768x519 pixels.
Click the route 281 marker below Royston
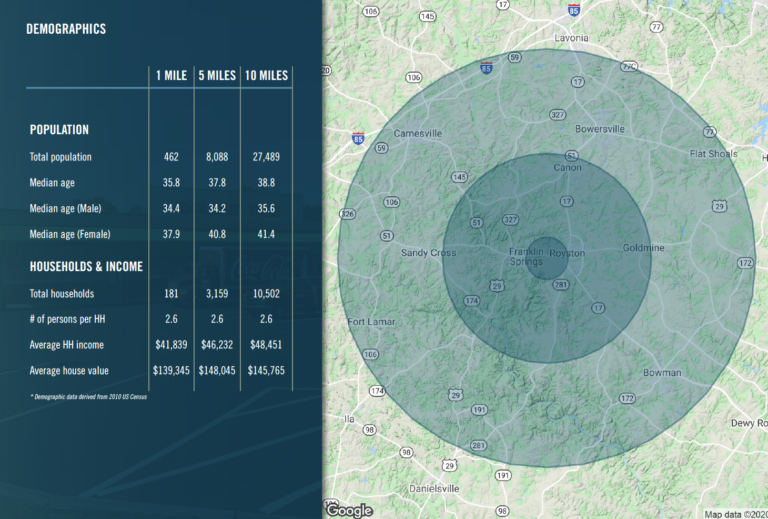click(560, 285)
